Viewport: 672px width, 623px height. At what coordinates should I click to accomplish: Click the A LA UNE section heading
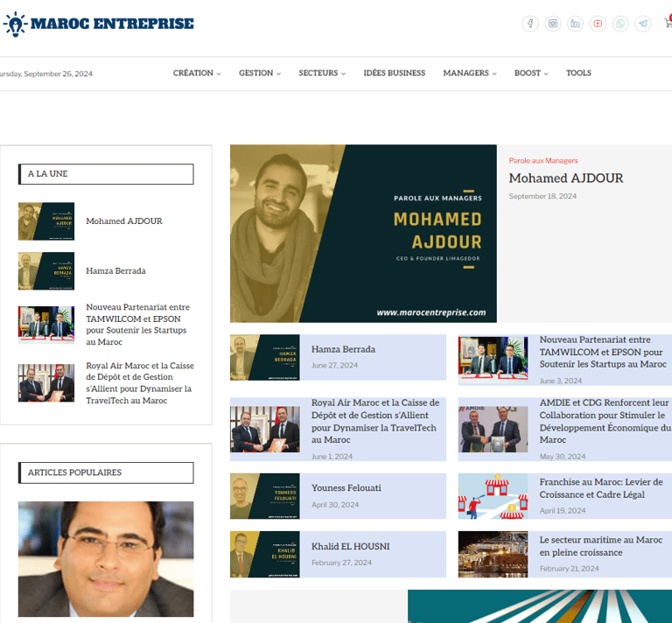(x=106, y=174)
